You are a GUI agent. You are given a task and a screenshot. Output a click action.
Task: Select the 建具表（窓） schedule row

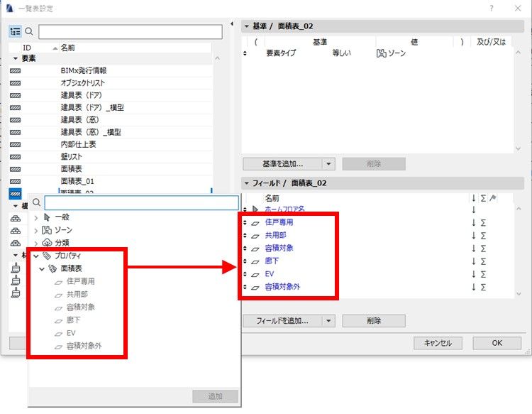click(x=111, y=120)
